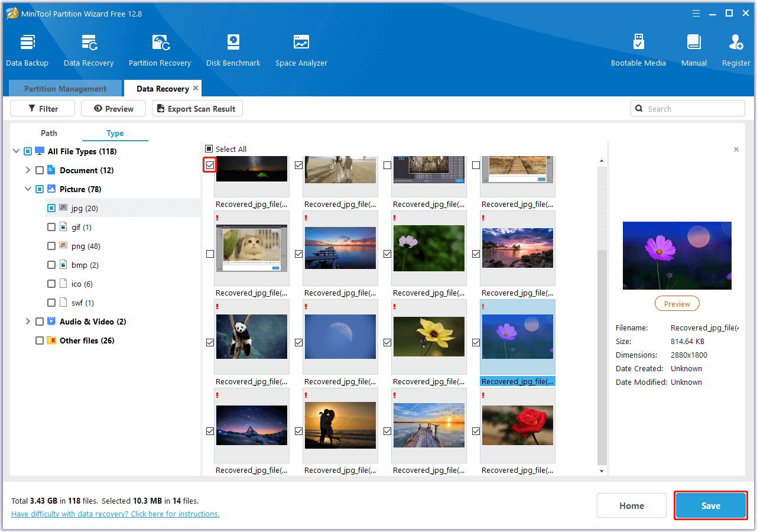Click the file list scroll up arrow

click(602, 162)
